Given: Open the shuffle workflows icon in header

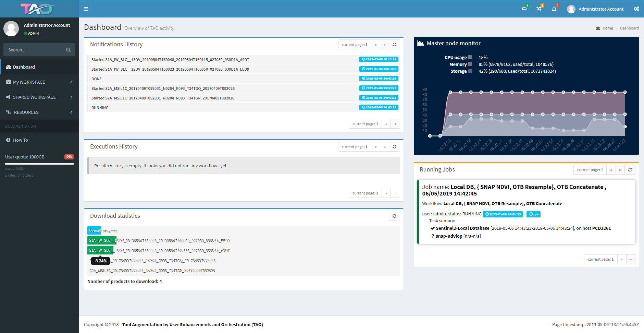Looking at the screenshot, I should pyautogui.click(x=539, y=9).
